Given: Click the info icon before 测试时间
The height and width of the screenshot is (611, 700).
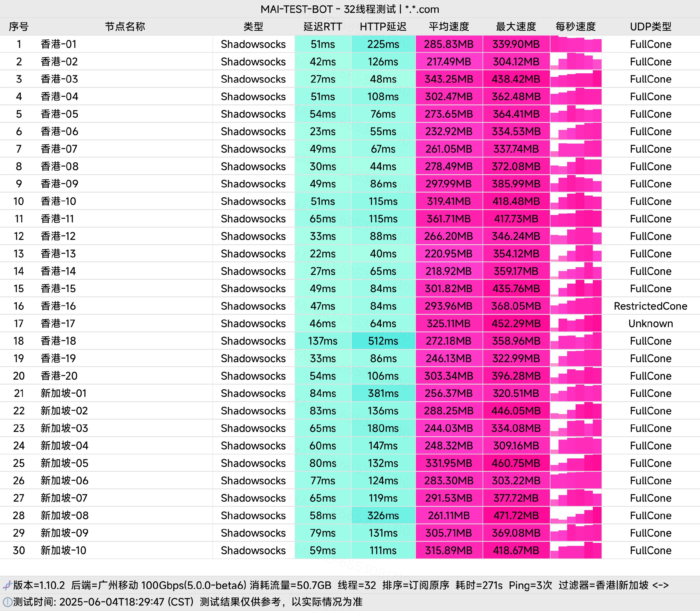Looking at the screenshot, I should click(7, 602).
